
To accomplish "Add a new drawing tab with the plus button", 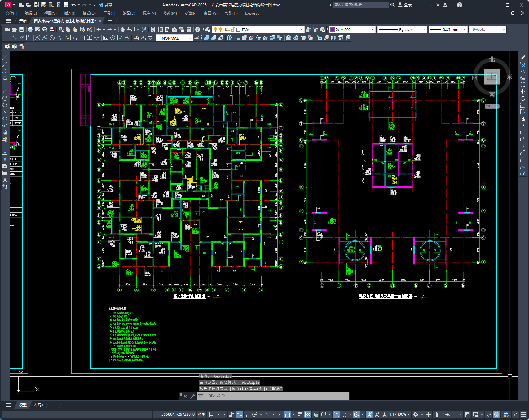I will pos(110,21).
